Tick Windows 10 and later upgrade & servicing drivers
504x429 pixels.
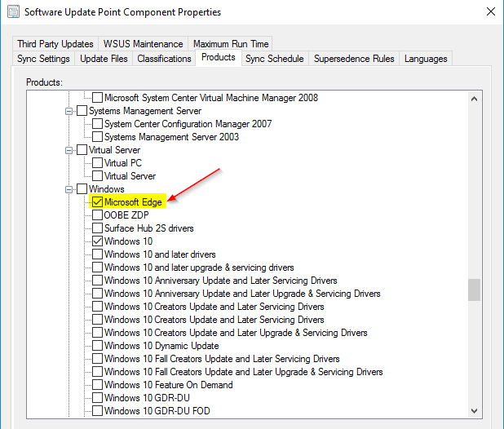tap(97, 268)
